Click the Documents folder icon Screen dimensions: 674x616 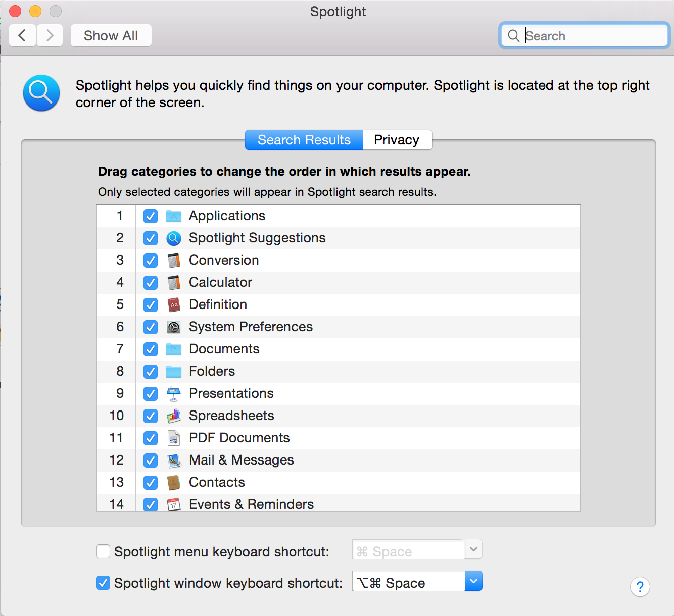(174, 349)
